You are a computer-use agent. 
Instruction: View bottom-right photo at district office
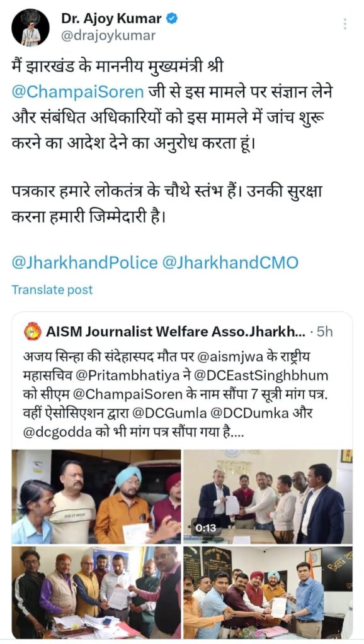click(268, 592)
